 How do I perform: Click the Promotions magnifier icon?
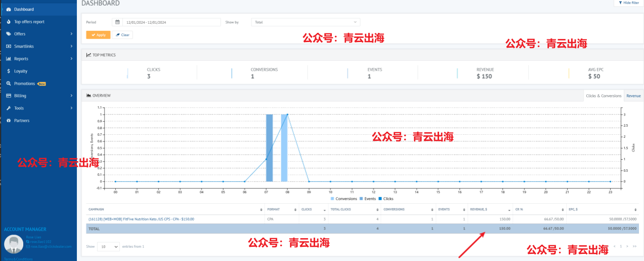tap(9, 84)
